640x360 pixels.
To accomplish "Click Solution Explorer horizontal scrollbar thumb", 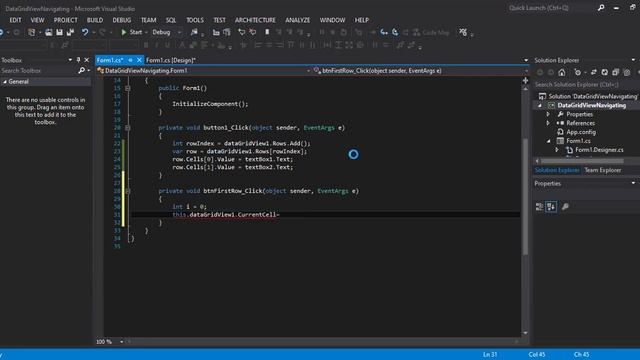I will 582,161.
